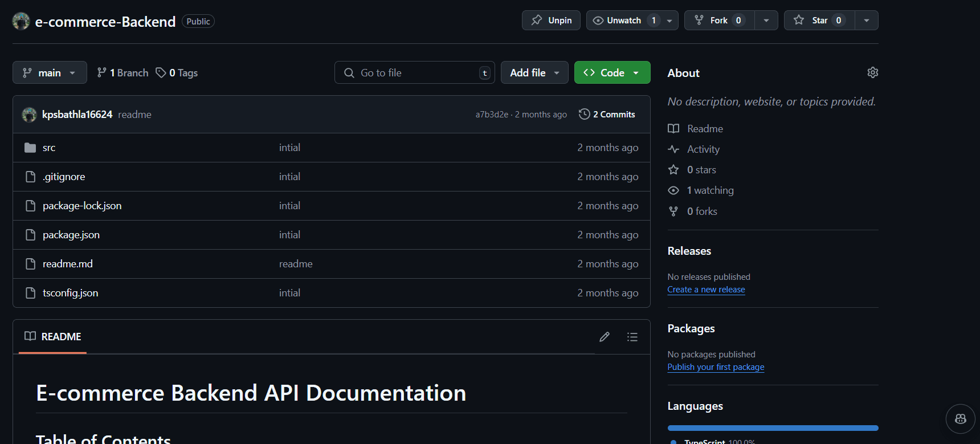The image size is (980, 444).
Task: Click the star icon beside 0 stars
Action: pyautogui.click(x=673, y=170)
